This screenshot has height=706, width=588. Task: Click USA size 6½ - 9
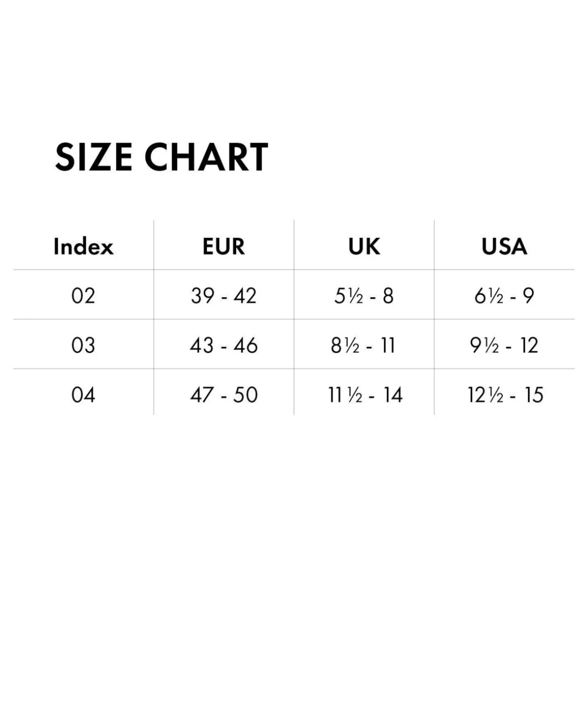pyautogui.click(x=504, y=296)
